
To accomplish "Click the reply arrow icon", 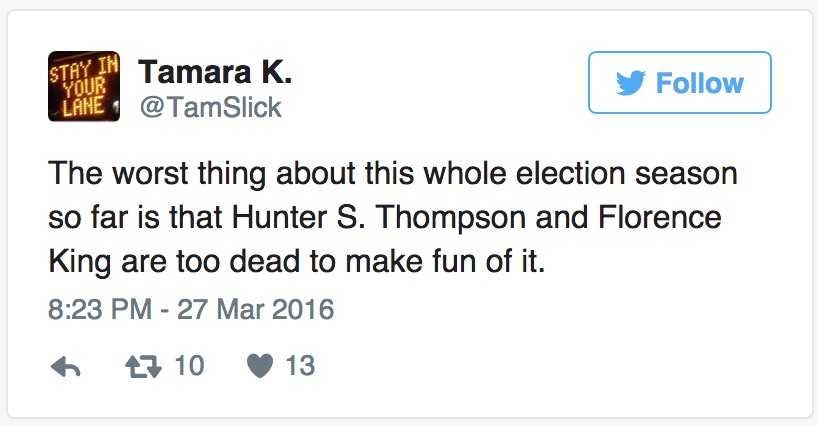I will pyautogui.click(x=65, y=367).
